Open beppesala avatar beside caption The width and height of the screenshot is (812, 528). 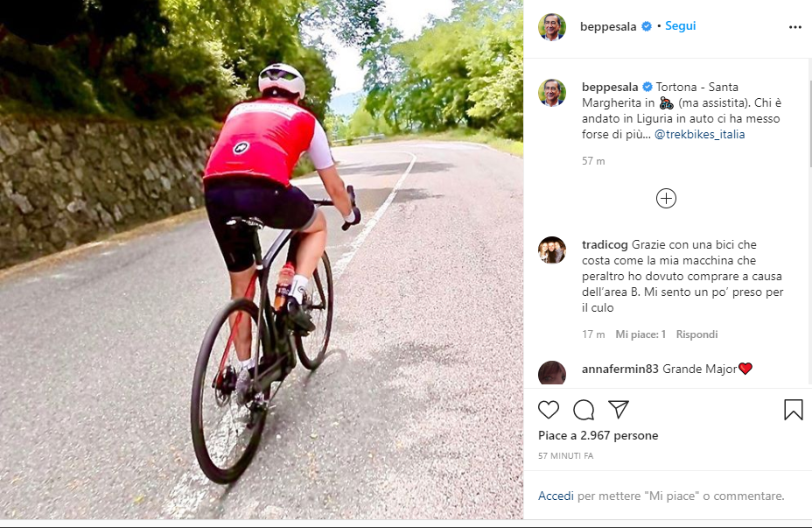coord(552,94)
